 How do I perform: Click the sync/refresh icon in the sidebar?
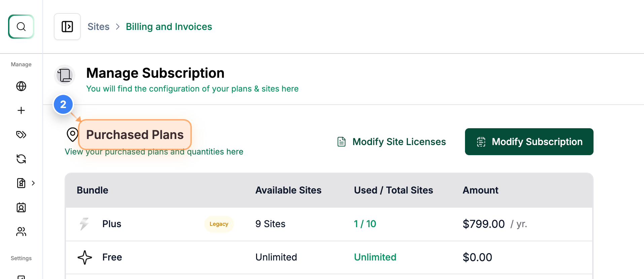pyautogui.click(x=21, y=159)
